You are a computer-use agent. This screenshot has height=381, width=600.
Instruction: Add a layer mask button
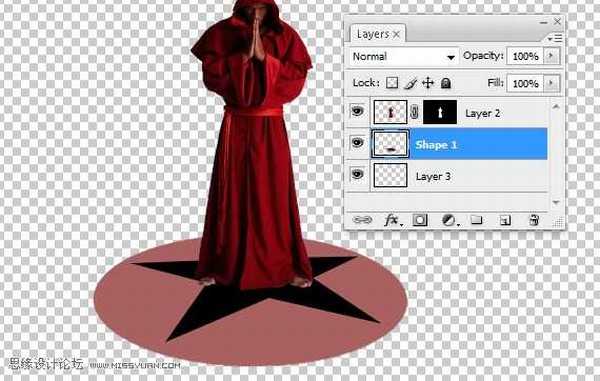tap(420, 220)
